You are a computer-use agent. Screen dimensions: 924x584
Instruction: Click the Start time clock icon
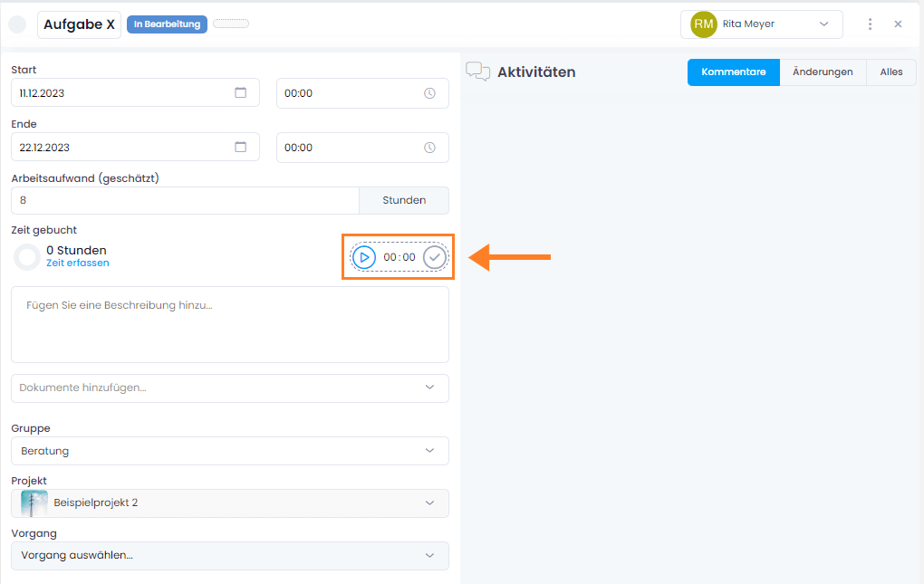[x=429, y=93]
